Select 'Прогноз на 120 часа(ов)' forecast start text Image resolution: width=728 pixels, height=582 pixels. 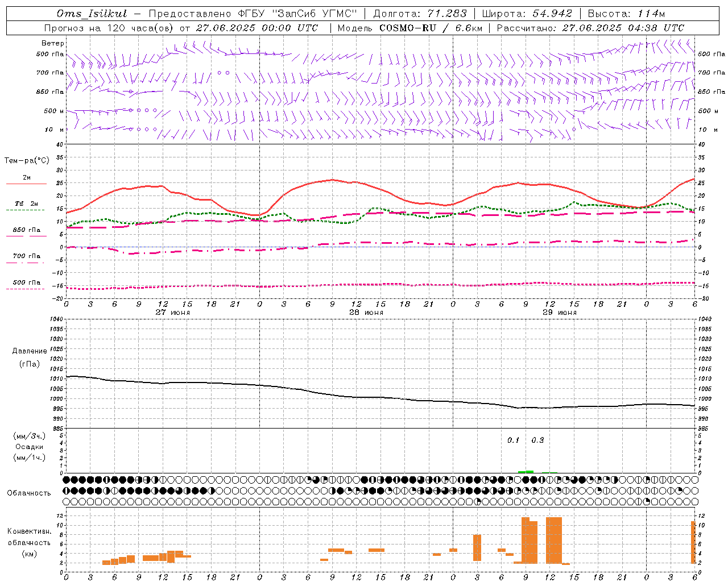[110, 28]
